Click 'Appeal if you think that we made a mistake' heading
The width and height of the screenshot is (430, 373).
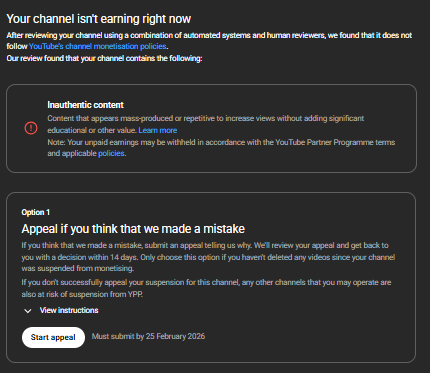tap(133, 229)
